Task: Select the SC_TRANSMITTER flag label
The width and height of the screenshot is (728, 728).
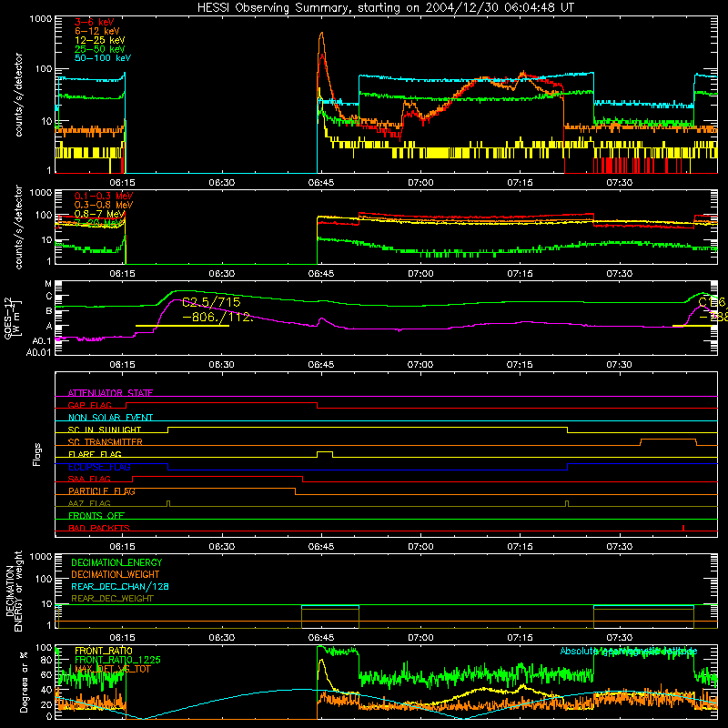Action: coord(106,441)
